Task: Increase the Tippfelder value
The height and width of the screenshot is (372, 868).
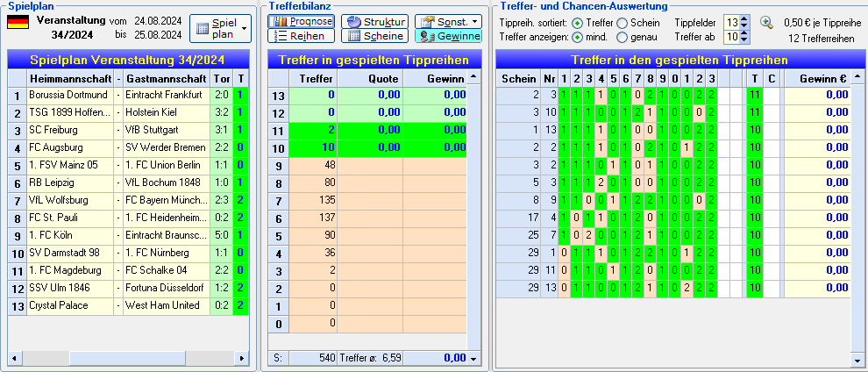Action: coord(744,19)
